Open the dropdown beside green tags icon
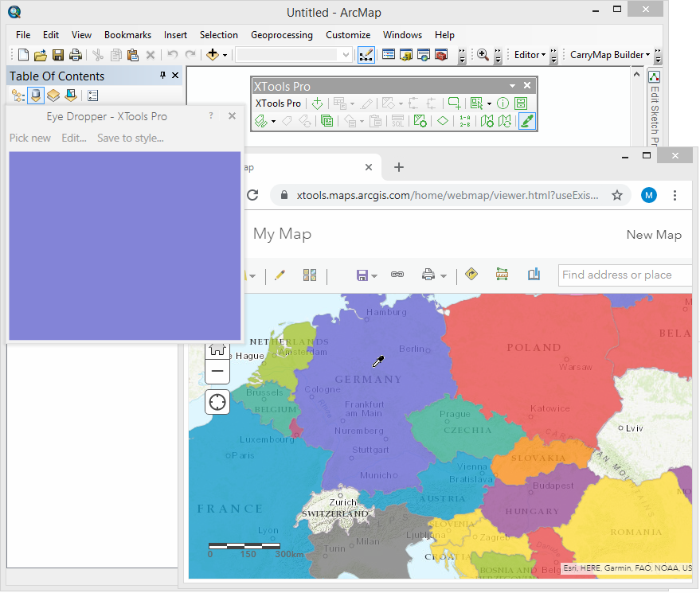 (x=273, y=121)
